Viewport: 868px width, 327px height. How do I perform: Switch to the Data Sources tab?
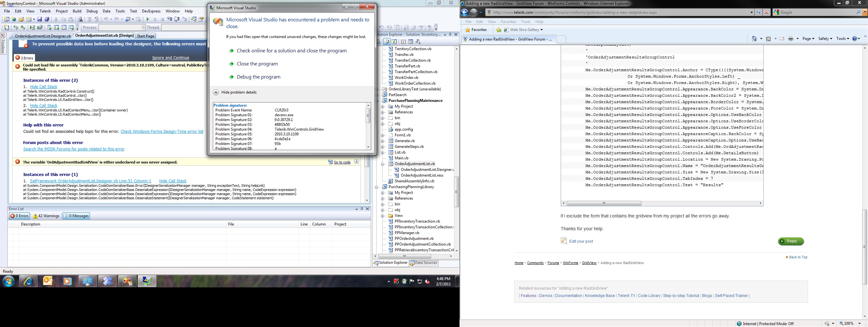point(423,263)
